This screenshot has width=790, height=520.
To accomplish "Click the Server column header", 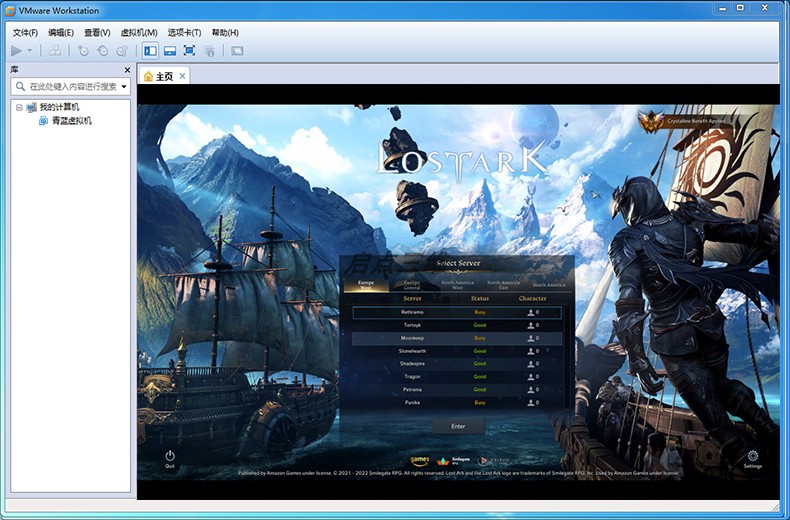I will coord(412,299).
